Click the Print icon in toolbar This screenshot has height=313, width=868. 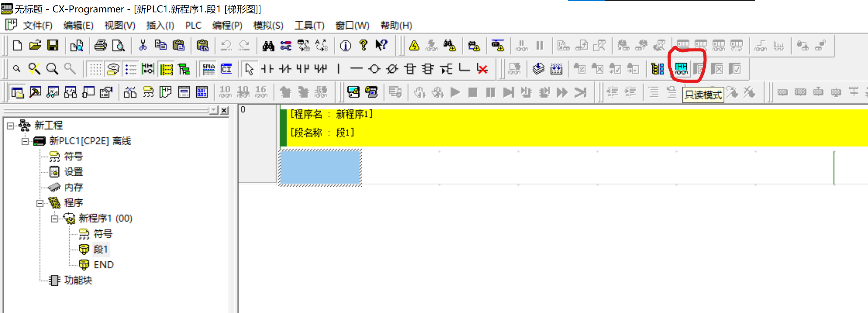pos(101,45)
